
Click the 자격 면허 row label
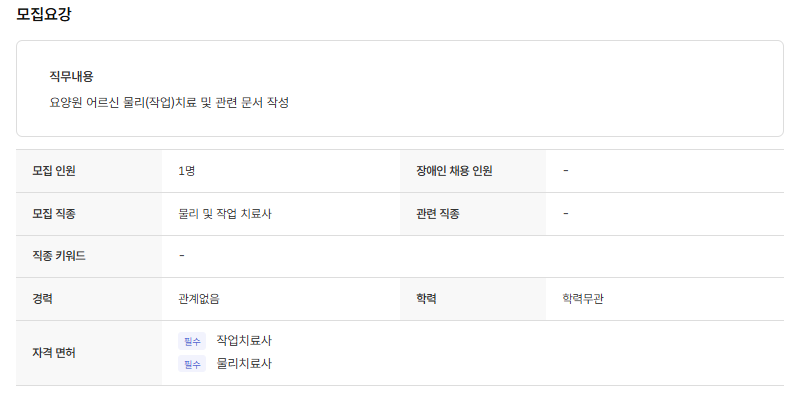click(54, 353)
